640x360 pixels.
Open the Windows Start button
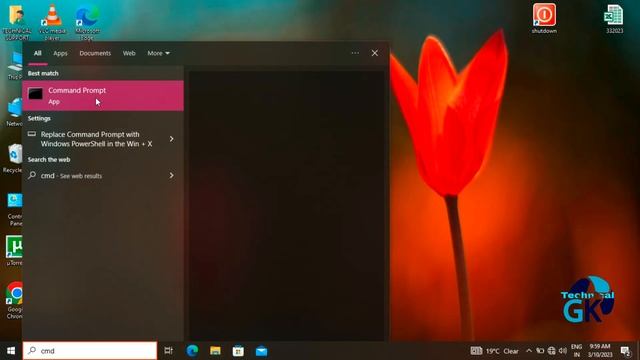11,351
